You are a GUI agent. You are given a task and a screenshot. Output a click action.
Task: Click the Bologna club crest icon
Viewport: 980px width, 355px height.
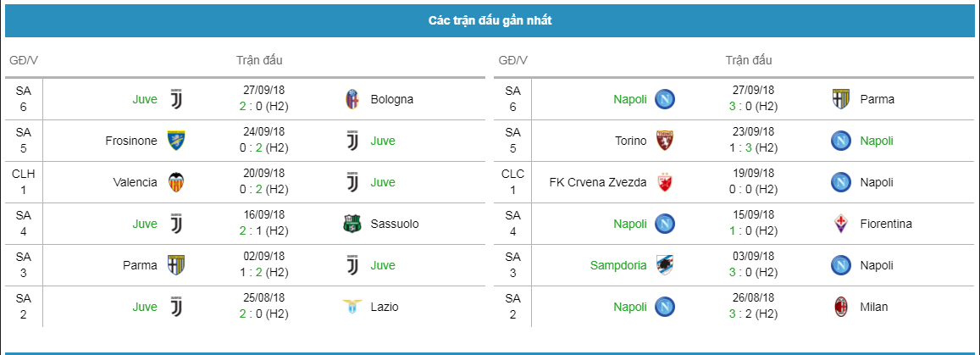[x=353, y=99]
